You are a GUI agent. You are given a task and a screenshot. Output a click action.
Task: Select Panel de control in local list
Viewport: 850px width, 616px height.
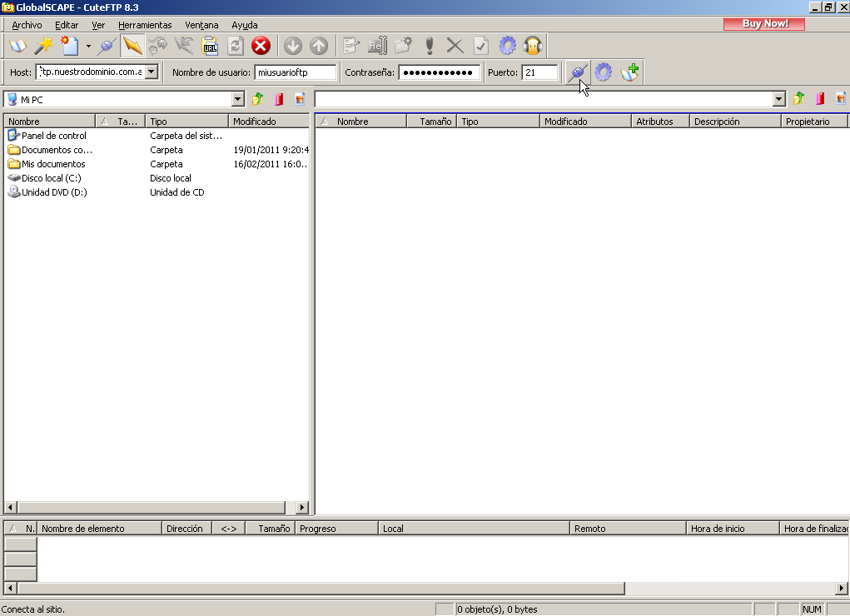pos(47,136)
